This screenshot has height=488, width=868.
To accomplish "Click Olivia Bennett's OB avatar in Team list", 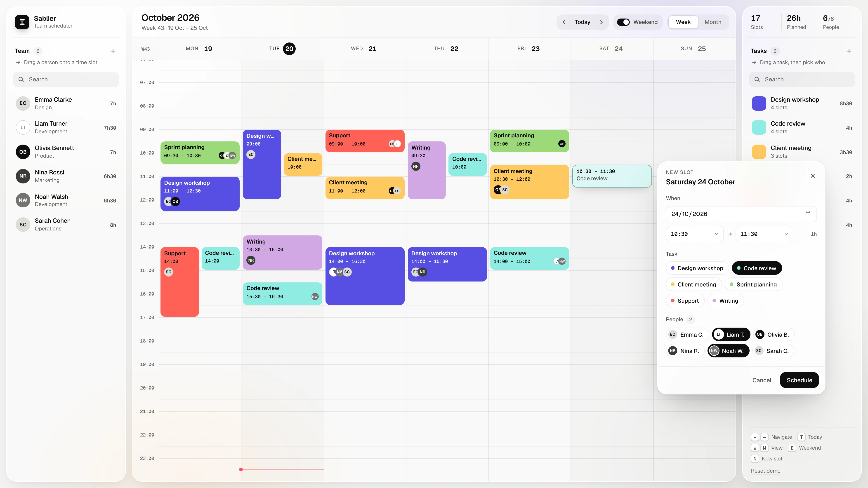I will pos(23,152).
